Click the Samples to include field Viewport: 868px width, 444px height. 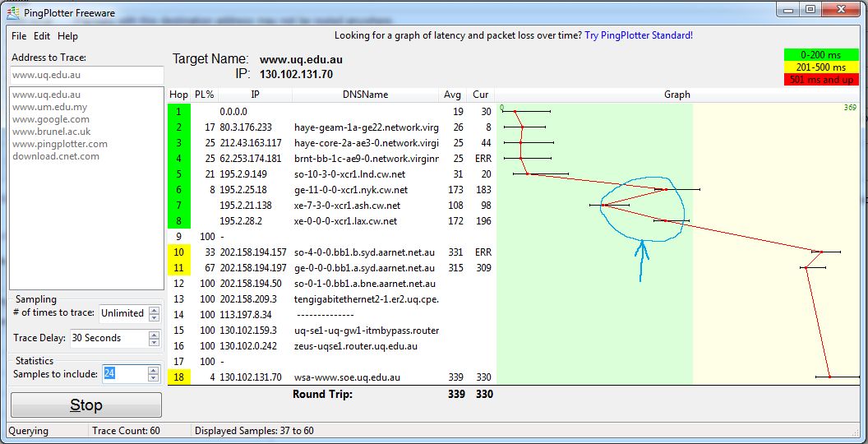pos(124,373)
